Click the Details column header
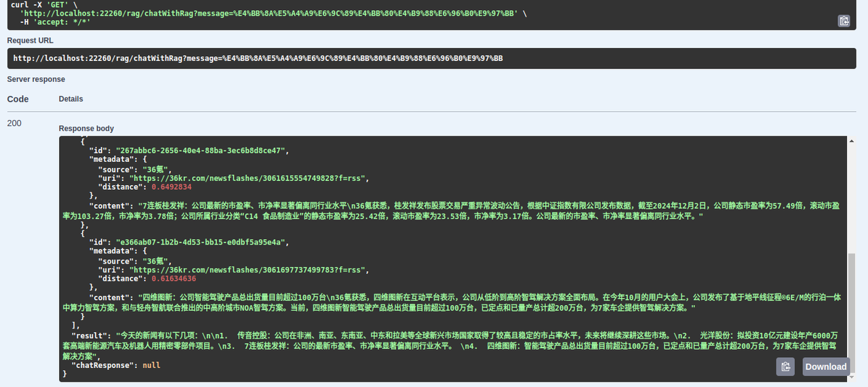 (71, 99)
